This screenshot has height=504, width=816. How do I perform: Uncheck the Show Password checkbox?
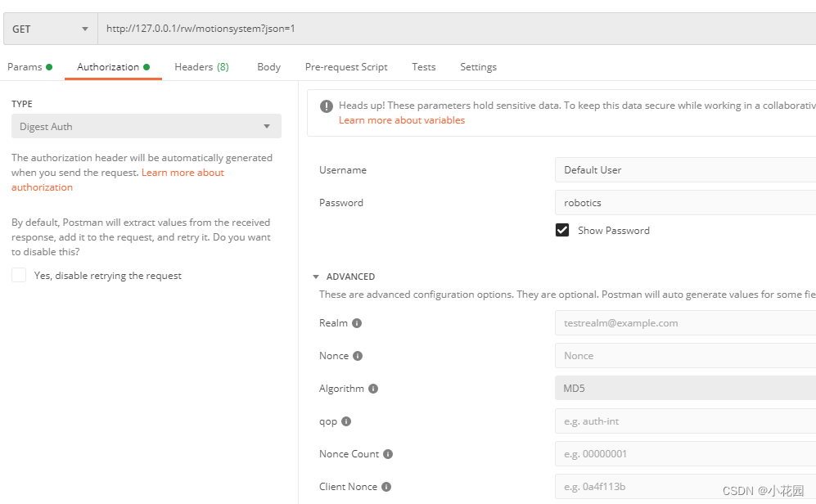tap(562, 230)
